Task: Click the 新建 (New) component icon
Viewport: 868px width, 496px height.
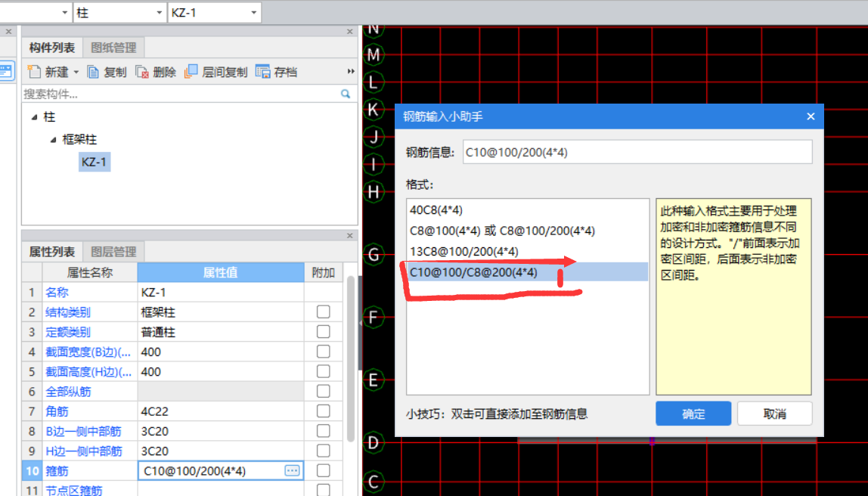Action: pos(34,71)
